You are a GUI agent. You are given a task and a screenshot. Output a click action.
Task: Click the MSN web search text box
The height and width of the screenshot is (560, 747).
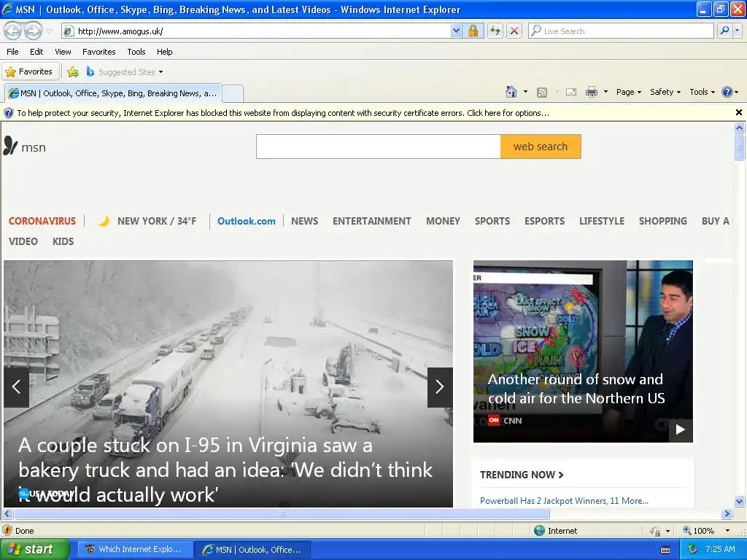pyautogui.click(x=379, y=147)
